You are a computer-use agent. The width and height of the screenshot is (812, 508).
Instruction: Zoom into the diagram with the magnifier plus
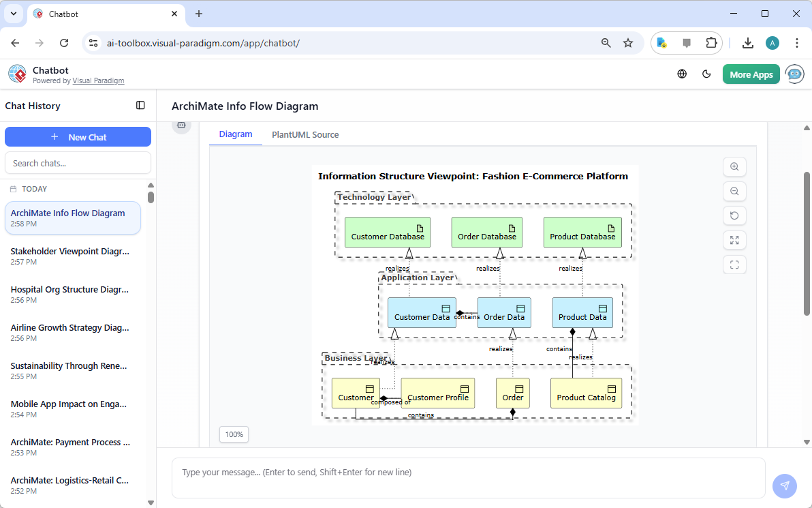pos(734,166)
